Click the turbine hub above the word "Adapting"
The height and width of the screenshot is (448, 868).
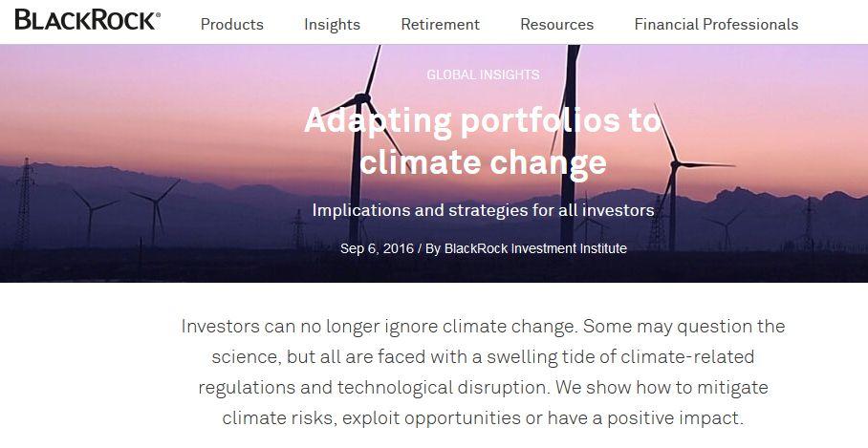[361, 99]
